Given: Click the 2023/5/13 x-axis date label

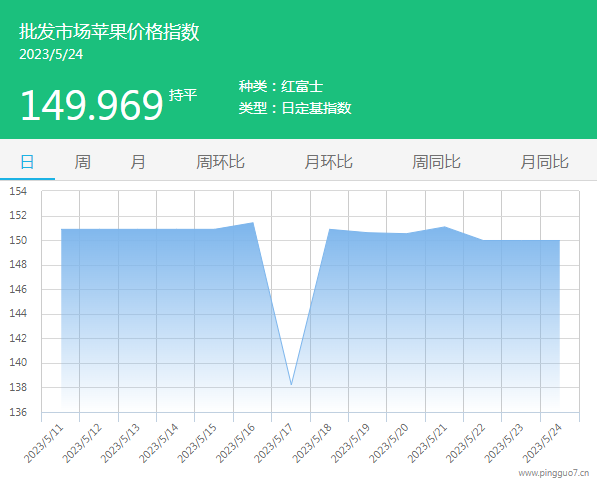Looking at the screenshot, I should tap(120, 443).
